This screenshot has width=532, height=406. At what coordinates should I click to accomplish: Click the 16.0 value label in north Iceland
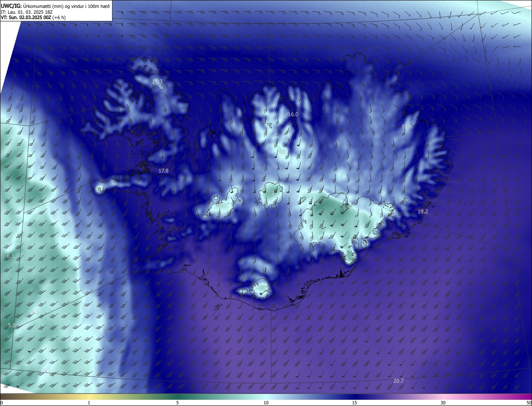293,114
